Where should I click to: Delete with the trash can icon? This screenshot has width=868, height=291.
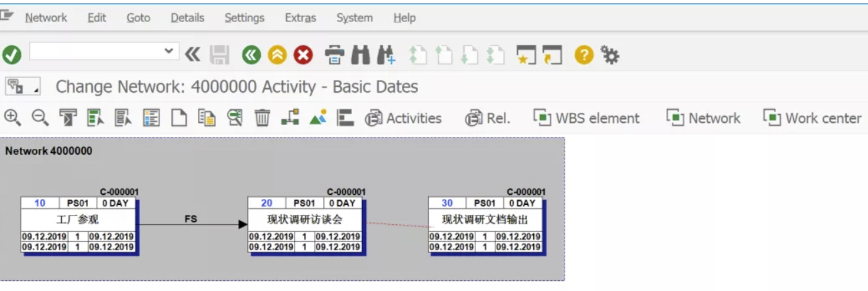pyautogui.click(x=262, y=118)
